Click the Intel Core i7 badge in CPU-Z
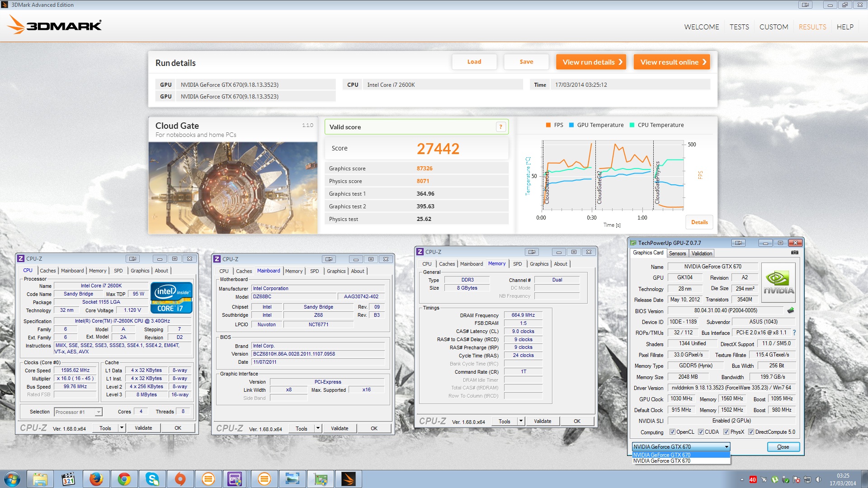The width and height of the screenshot is (868, 488). (x=172, y=298)
